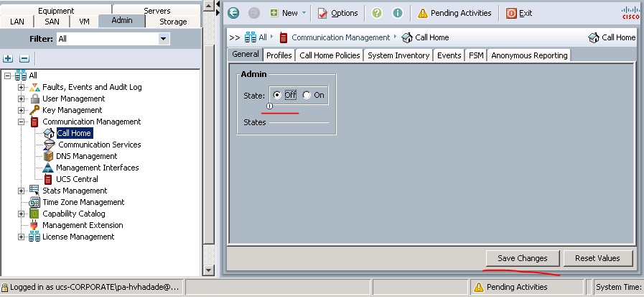Click the Capability Catalog icon

[34, 214]
